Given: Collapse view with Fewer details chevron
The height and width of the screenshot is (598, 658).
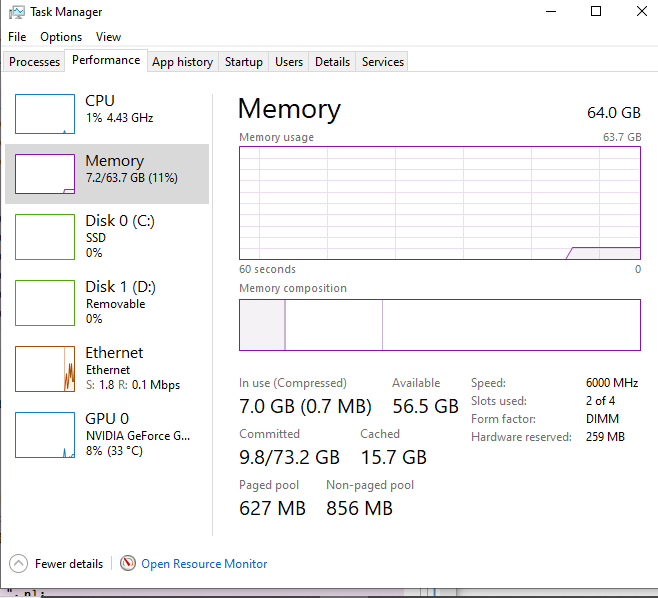Looking at the screenshot, I should click(18, 564).
